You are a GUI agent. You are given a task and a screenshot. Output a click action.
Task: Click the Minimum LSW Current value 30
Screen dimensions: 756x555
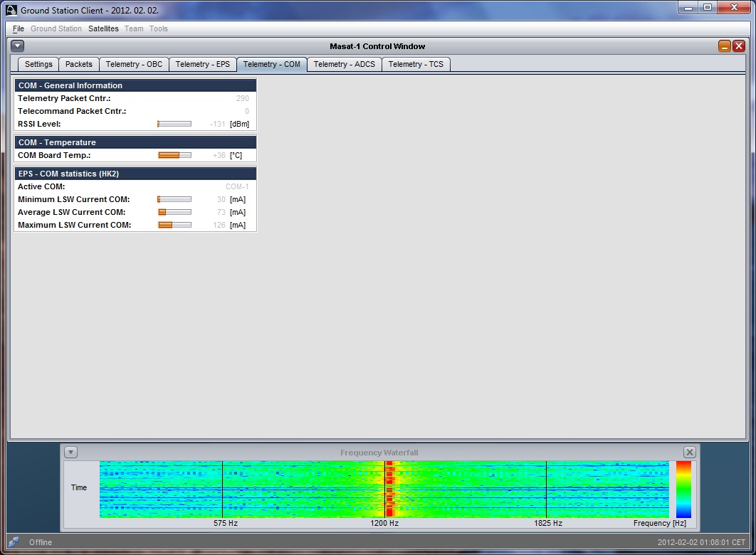[x=221, y=199]
